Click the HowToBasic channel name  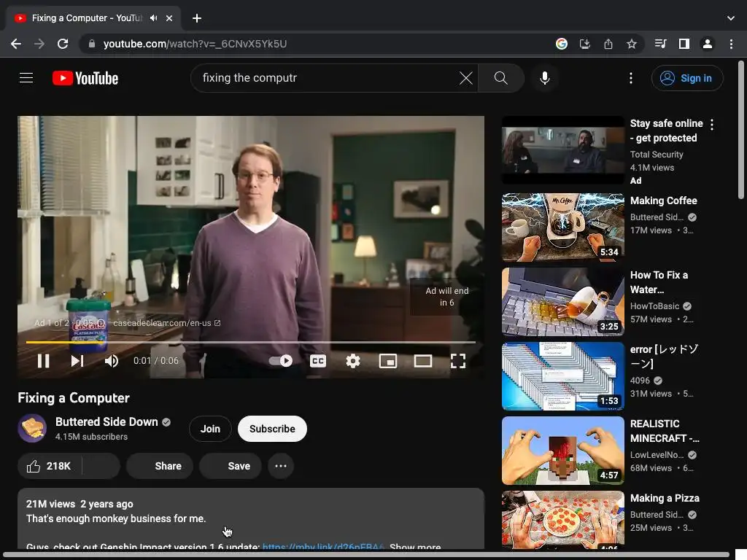[654, 306]
